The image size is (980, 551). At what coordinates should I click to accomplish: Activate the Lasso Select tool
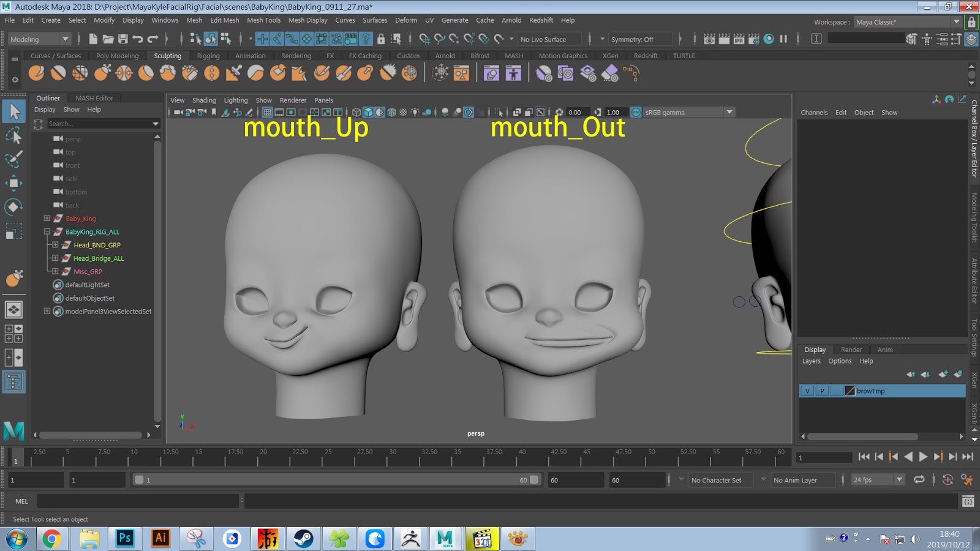(x=13, y=135)
